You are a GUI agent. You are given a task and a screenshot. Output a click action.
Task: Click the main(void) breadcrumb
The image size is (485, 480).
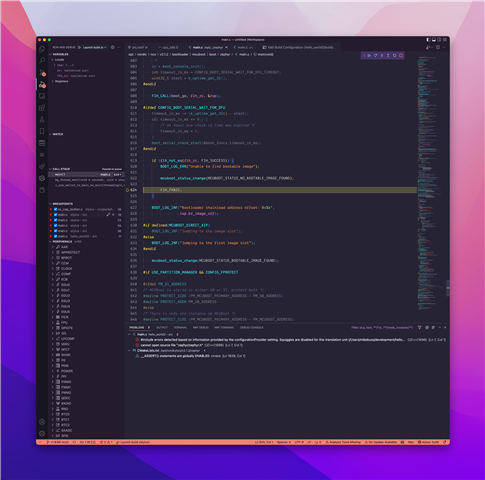pyautogui.click(x=264, y=54)
